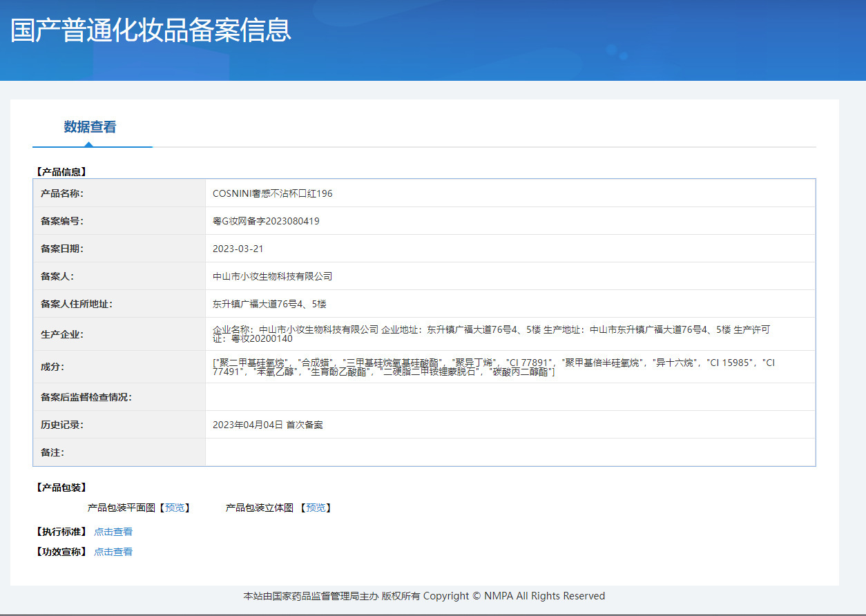Viewport: 866px width, 616px height.
Task: Select the product name COSNINI奢感不沾杯口红196
Action: click(x=272, y=193)
